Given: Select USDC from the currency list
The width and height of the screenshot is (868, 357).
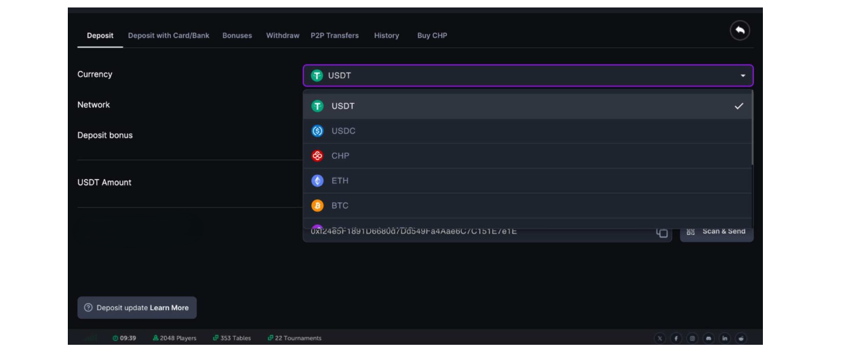Looking at the screenshot, I should pos(343,131).
